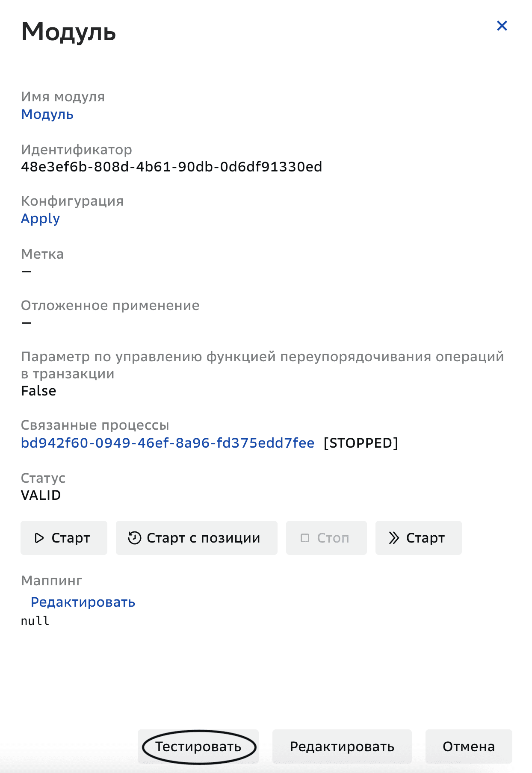Viewport: 532px width, 773px height.
Task: Select the play icon on the Старт button
Action: (x=39, y=538)
